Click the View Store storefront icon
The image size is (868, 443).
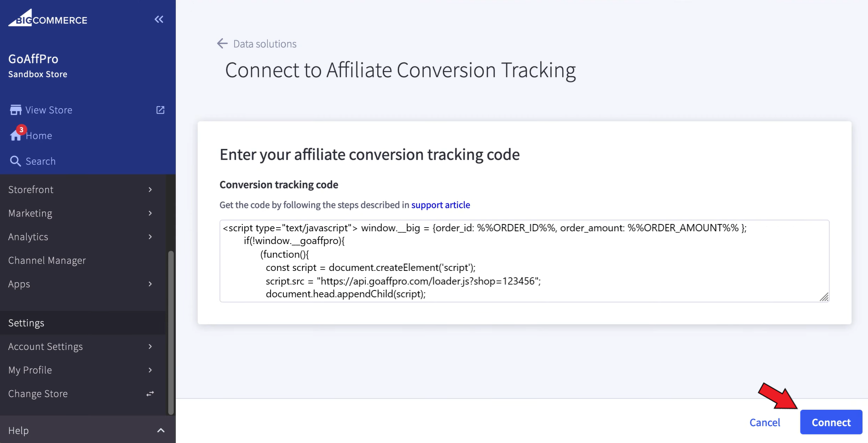tap(16, 110)
